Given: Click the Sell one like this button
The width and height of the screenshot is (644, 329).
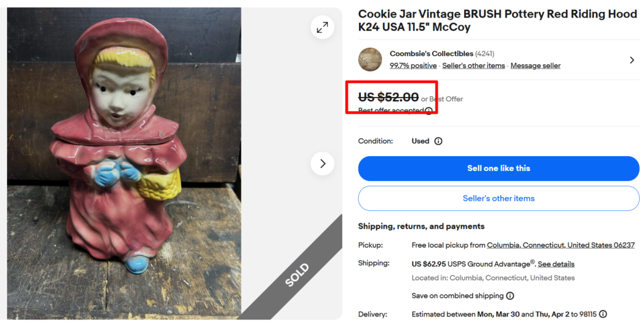Looking at the screenshot, I should 498,169.
